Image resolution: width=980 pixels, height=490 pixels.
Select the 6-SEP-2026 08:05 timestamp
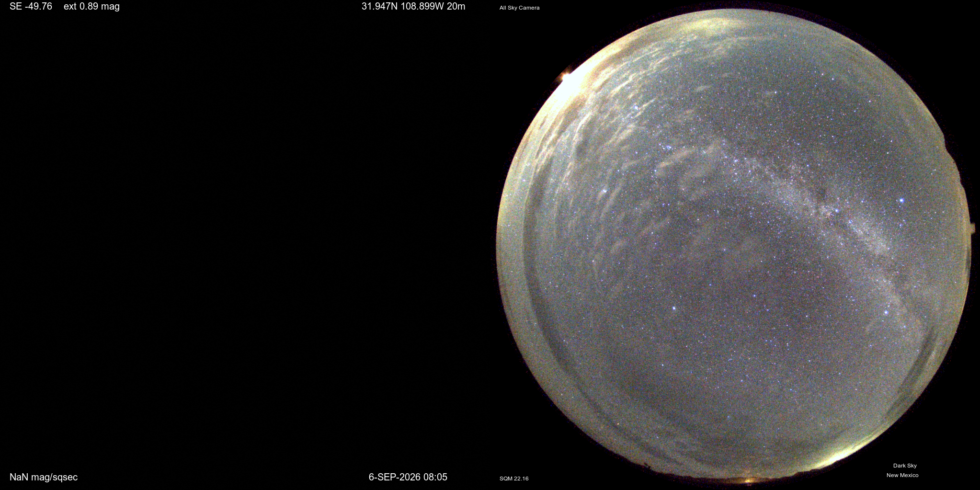tap(408, 477)
